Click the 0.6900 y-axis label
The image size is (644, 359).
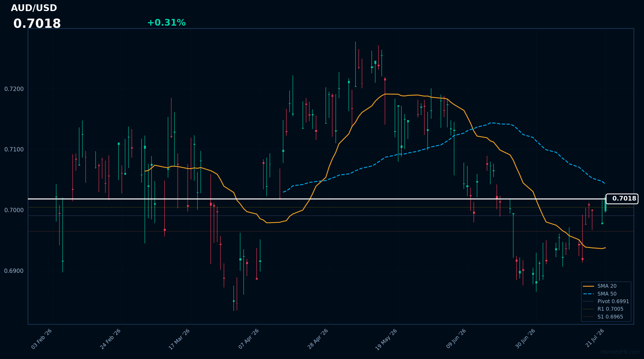(x=14, y=271)
